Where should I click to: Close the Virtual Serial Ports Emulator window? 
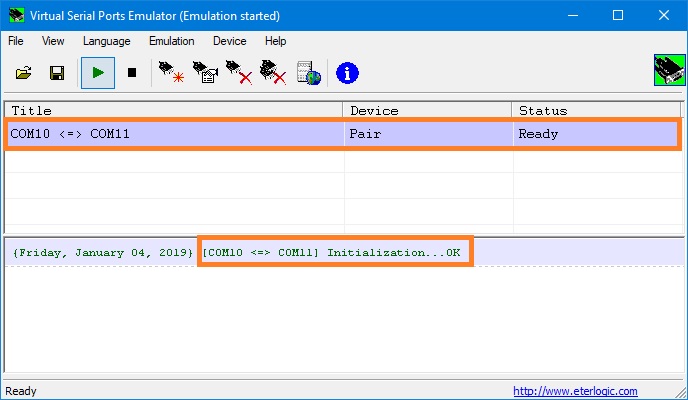[x=664, y=15]
